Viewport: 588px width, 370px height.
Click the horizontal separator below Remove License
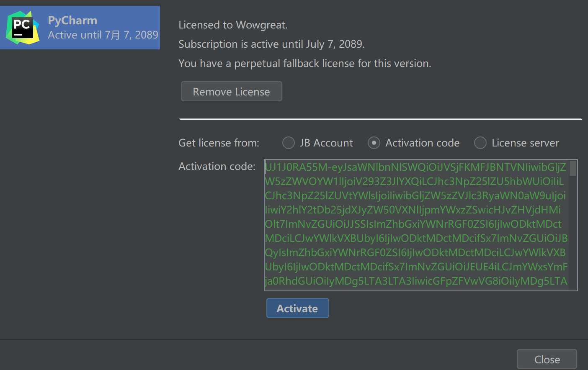tap(380, 119)
